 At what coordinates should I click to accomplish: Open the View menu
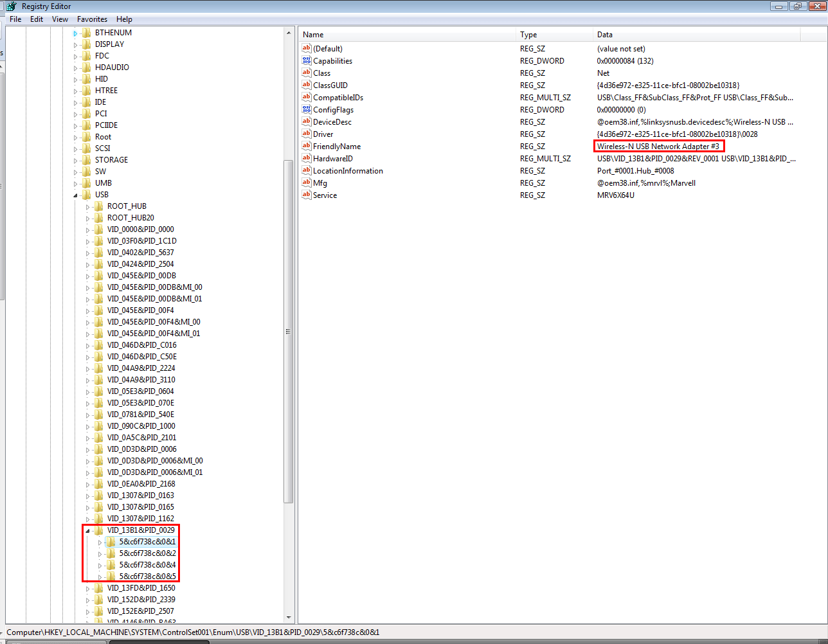[60, 19]
